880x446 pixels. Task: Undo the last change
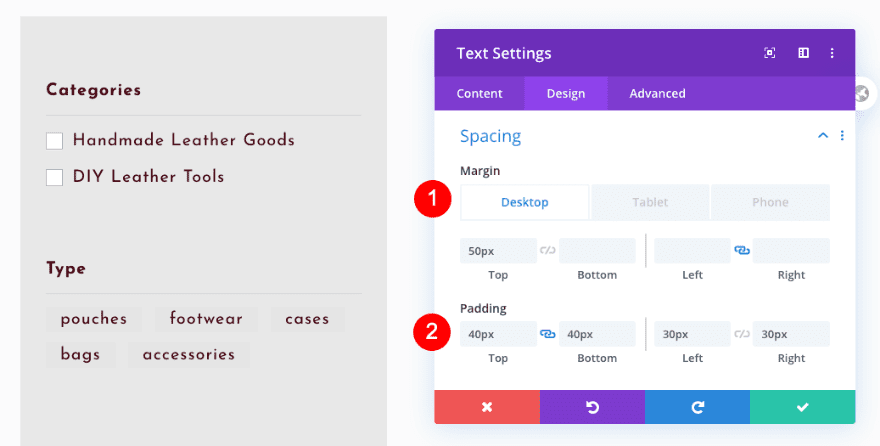point(592,407)
